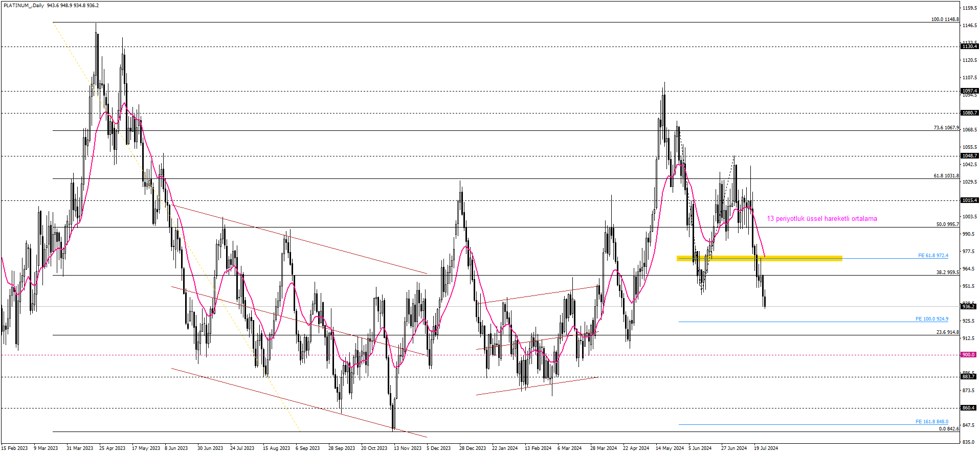Click the 1159.5 price scale value

coord(970,8)
